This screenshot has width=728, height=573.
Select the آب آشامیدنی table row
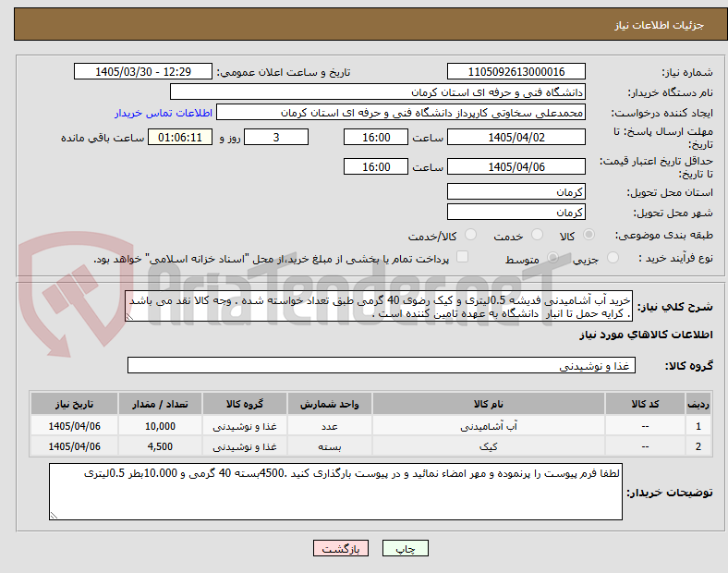click(370, 426)
